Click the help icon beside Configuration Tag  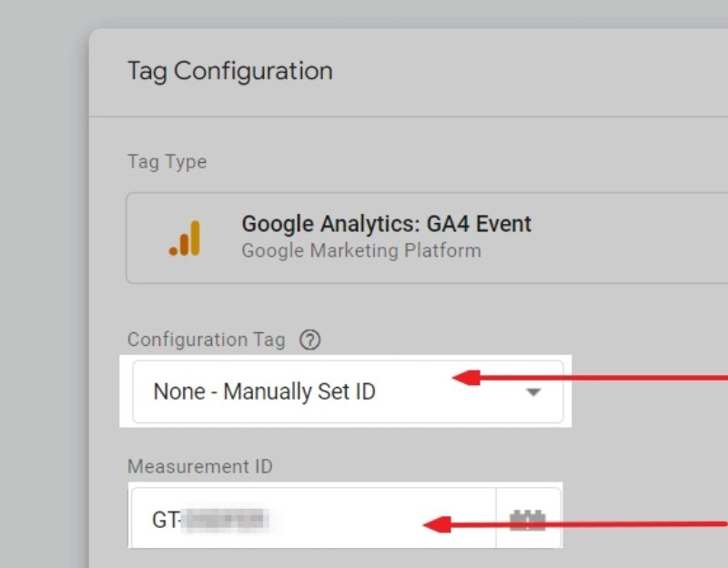pyautogui.click(x=310, y=340)
